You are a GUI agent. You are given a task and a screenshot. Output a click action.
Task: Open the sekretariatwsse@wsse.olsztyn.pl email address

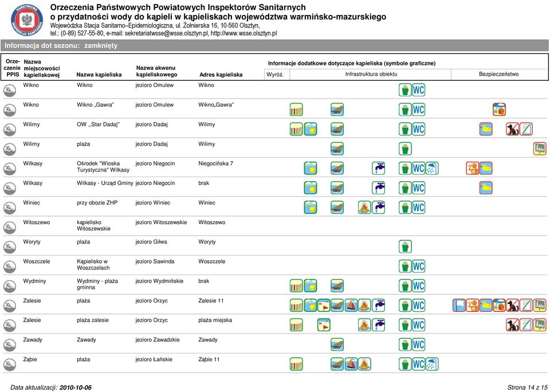point(166,33)
